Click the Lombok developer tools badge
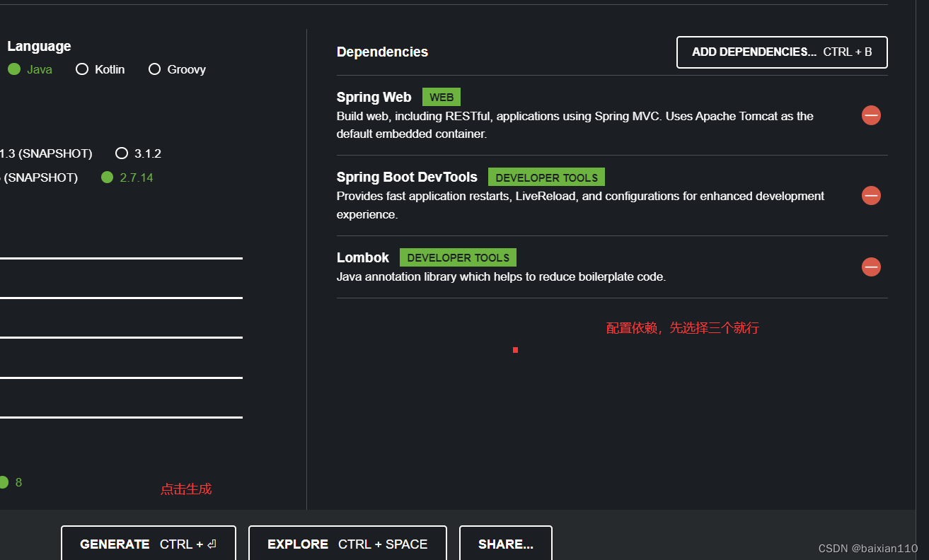This screenshot has height=560, width=929. click(x=458, y=257)
